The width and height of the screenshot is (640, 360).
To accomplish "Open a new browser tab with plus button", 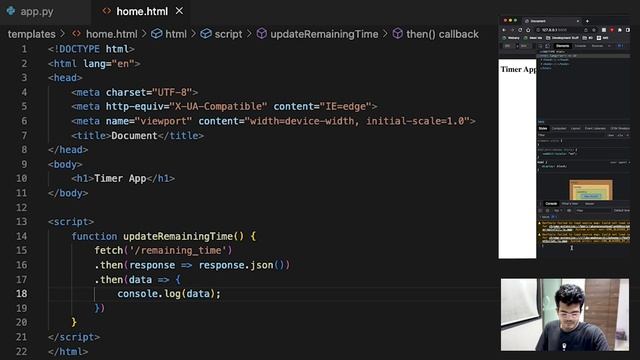I will pos(587,21).
